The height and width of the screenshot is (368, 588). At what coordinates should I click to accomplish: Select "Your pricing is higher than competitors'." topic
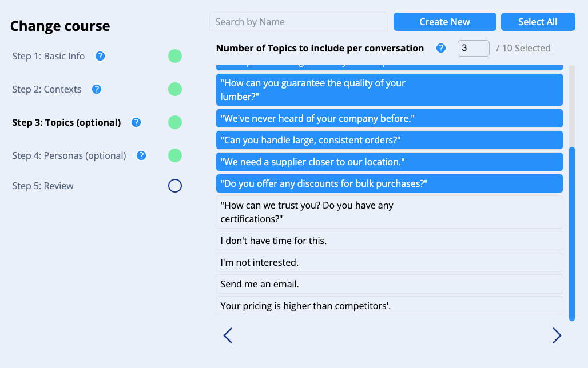(389, 306)
